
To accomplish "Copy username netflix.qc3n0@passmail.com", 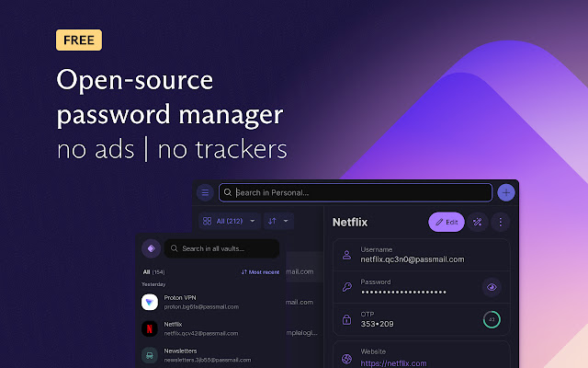I will tap(413, 259).
